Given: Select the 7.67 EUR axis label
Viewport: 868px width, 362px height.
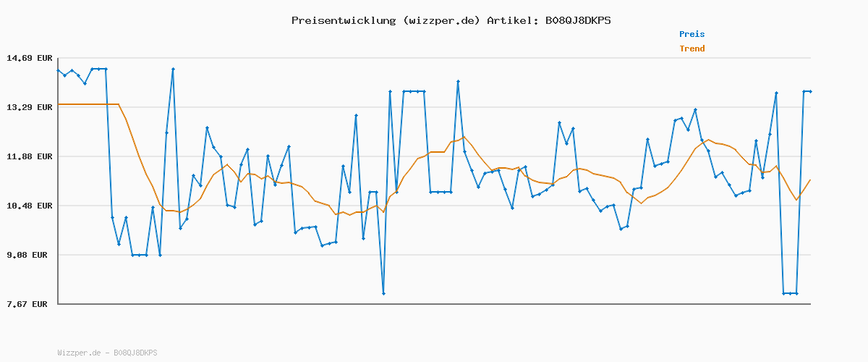Looking at the screenshot, I should pos(30,304).
